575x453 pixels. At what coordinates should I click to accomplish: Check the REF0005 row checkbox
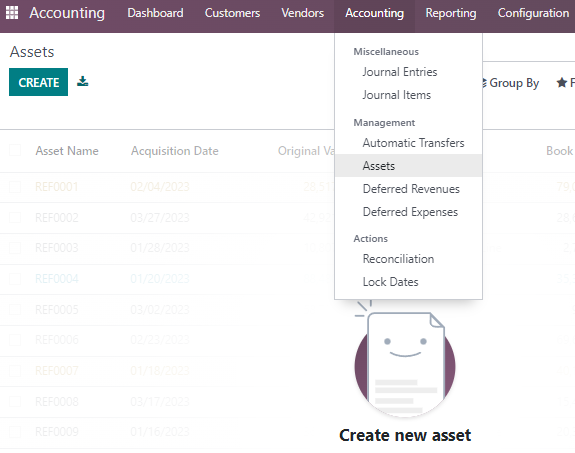point(15,309)
